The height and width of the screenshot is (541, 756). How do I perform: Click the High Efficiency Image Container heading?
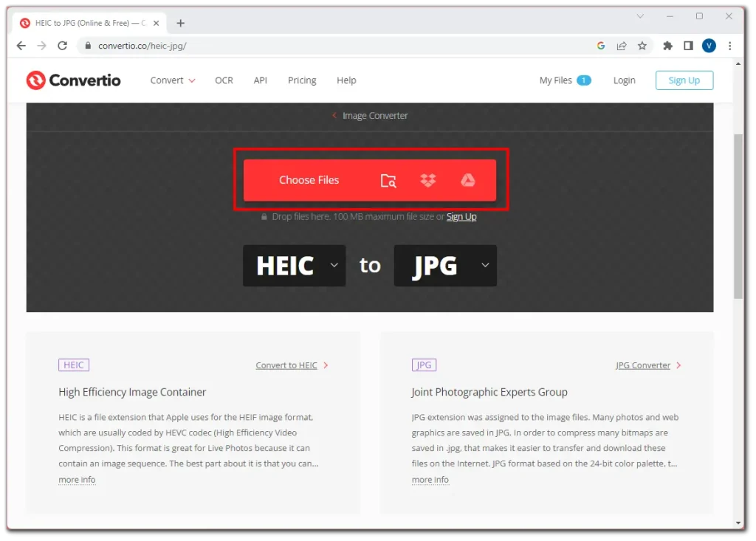132,392
